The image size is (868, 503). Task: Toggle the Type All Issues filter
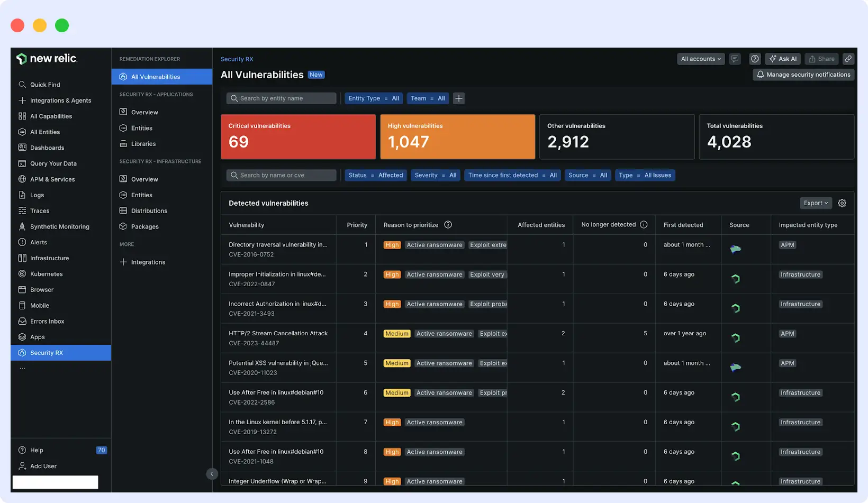[x=645, y=175]
